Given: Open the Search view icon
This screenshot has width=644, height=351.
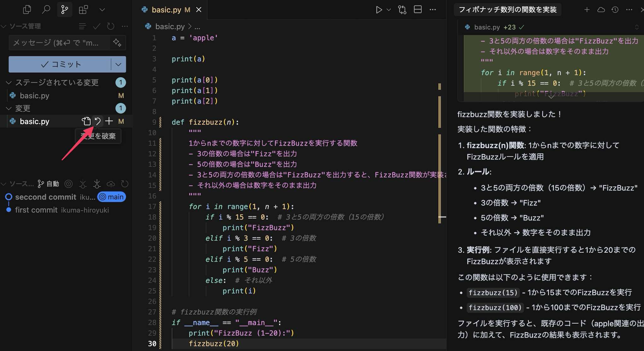Looking at the screenshot, I should pos(46,10).
